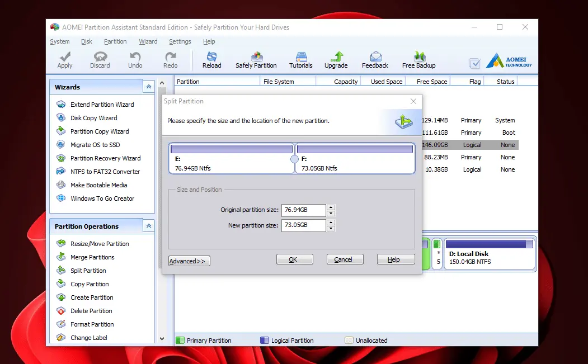Open the Wizard menu

click(148, 41)
